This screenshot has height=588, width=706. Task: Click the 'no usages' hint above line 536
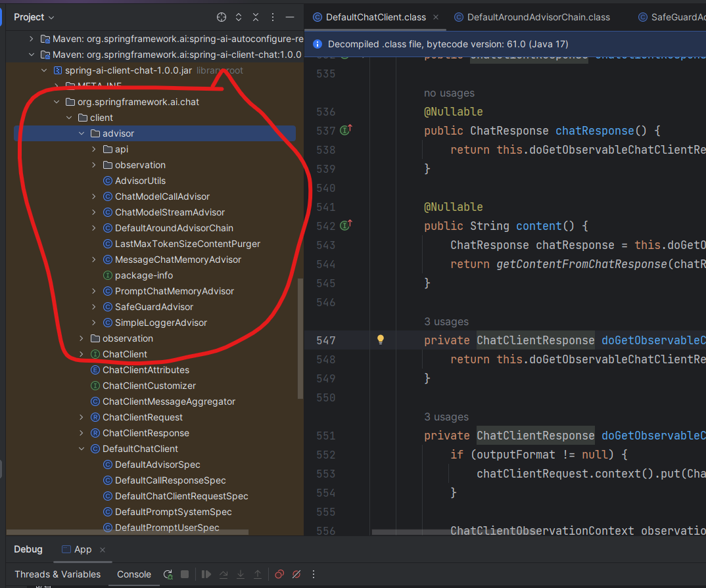(x=449, y=93)
